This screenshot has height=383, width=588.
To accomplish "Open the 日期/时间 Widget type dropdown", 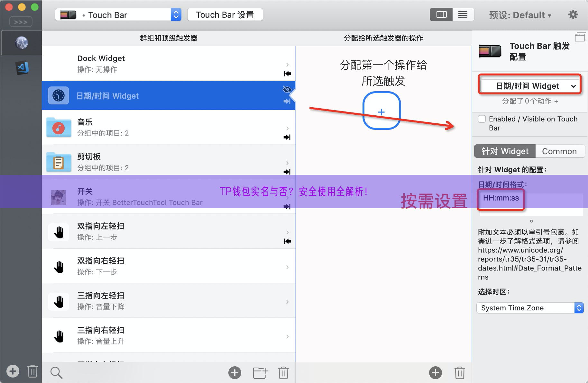I will point(530,86).
